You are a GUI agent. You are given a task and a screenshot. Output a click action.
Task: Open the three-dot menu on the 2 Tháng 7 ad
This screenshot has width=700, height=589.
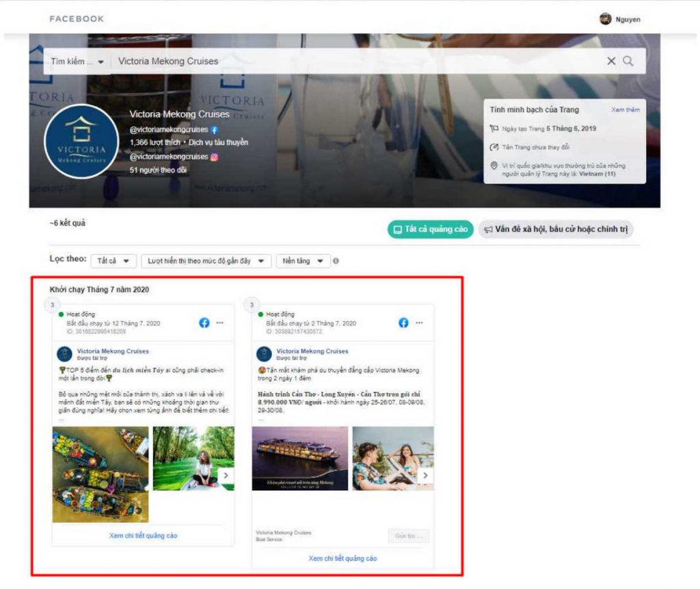pyautogui.click(x=419, y=323)
